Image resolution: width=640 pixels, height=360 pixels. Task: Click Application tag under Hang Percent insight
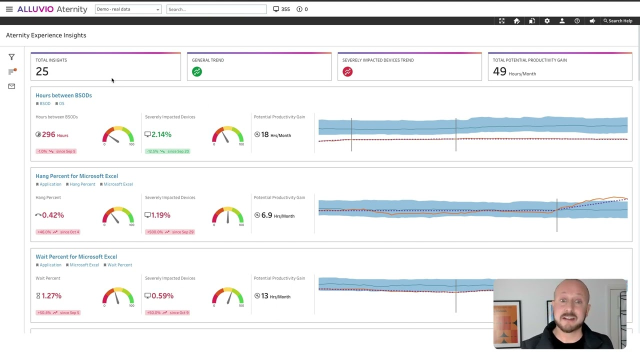[49, 184]
